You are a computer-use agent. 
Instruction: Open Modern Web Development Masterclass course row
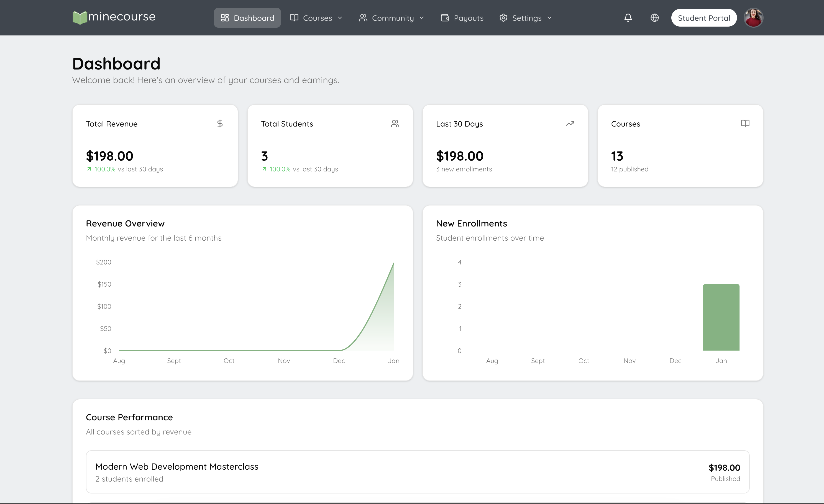click(417, 472)
